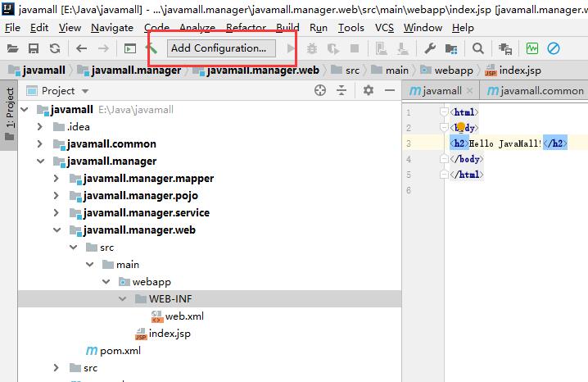Expand the javamall.common module
This screenshot has height=382, width=588.
click(40, 144)
